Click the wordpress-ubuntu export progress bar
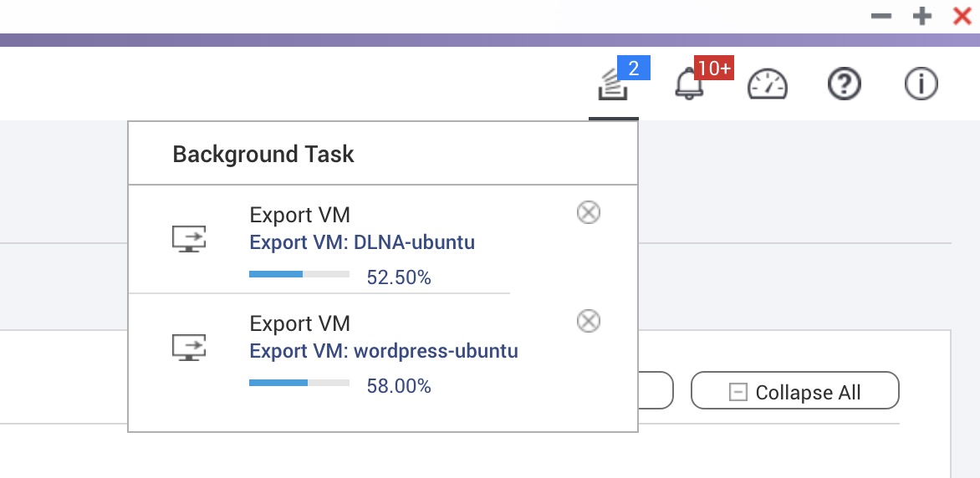 pos(299,383)
